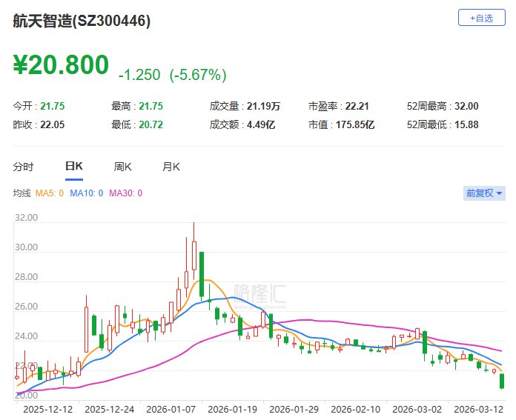Show the 月K monthly chart tab
The image size is (516, 420).
click(x=171, y=167)
